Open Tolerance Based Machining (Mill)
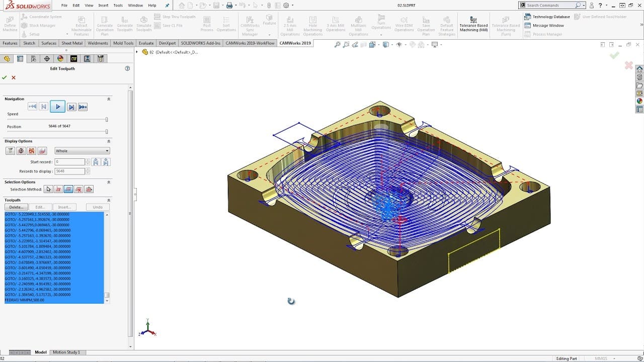The width and height of the screenshot is (644, 362). pos(473,25)
